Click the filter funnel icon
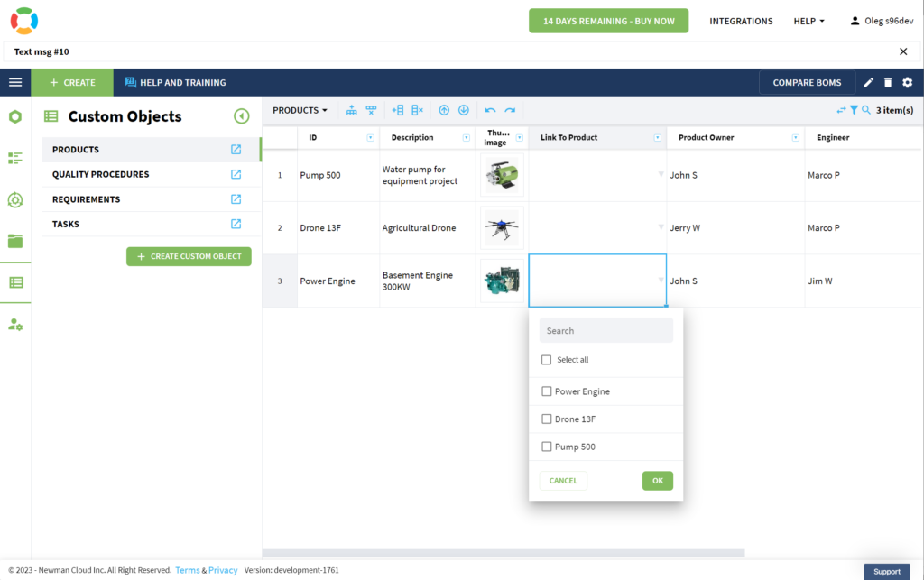The image size is (924, 580). pyautogui.click(x=854, y=110)
